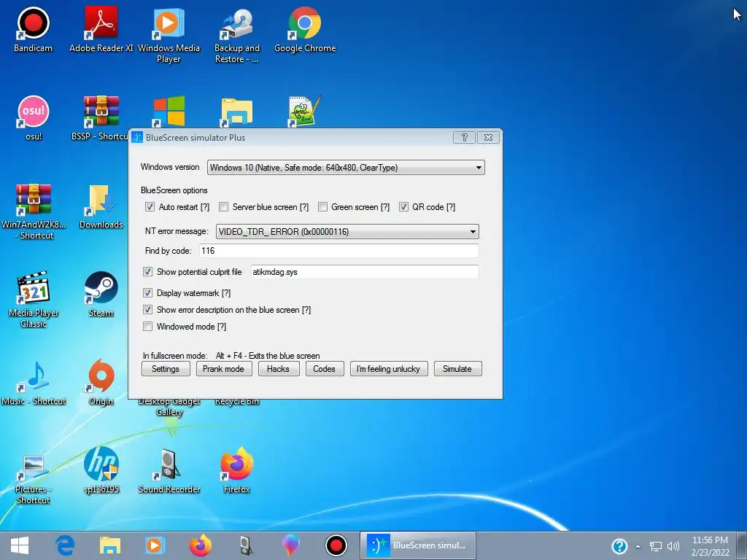This screenshot has height=560, width=747.
Task: Select the BSSP shortcut archive icon
Action: click(101, 117)
